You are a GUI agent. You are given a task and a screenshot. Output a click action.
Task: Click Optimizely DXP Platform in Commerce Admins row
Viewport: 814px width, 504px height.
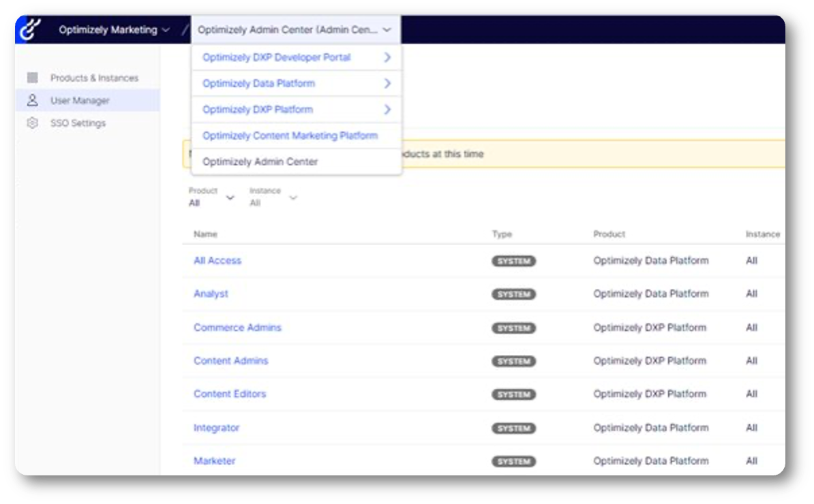click(650, 327)
